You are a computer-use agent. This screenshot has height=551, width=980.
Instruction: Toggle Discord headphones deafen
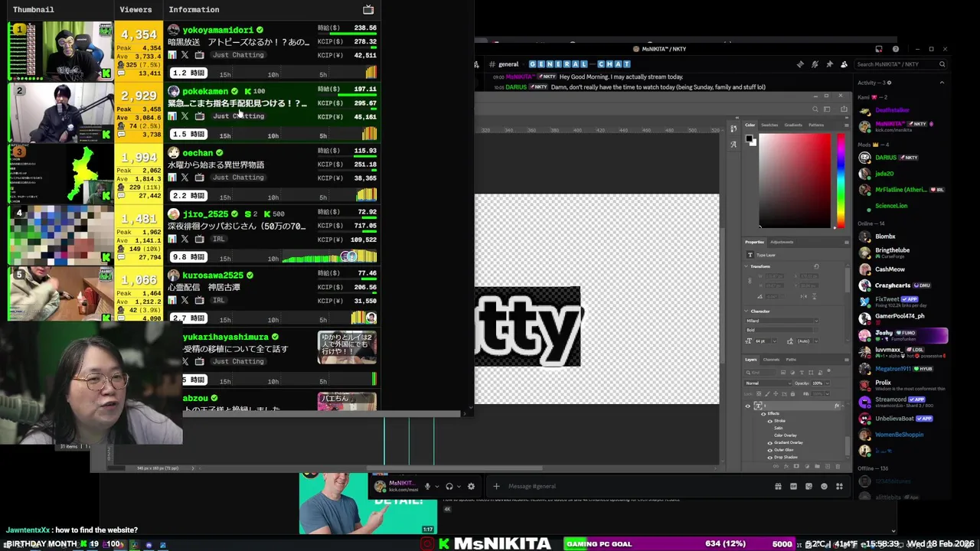pyautogui.click(x=449, y=486)
